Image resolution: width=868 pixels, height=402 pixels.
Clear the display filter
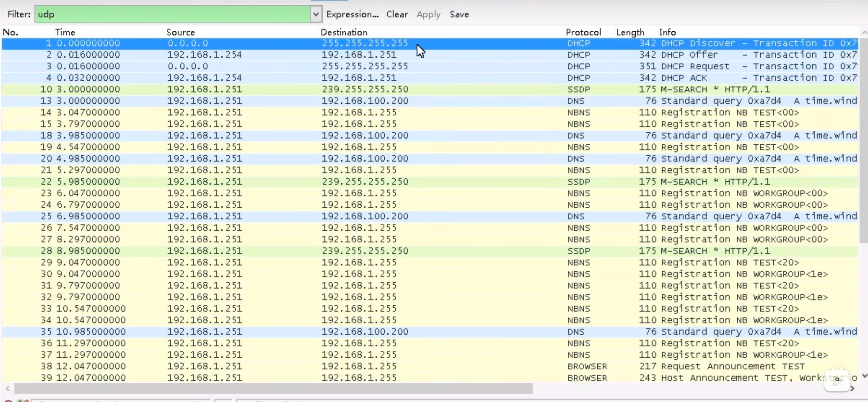pos(397,14)
